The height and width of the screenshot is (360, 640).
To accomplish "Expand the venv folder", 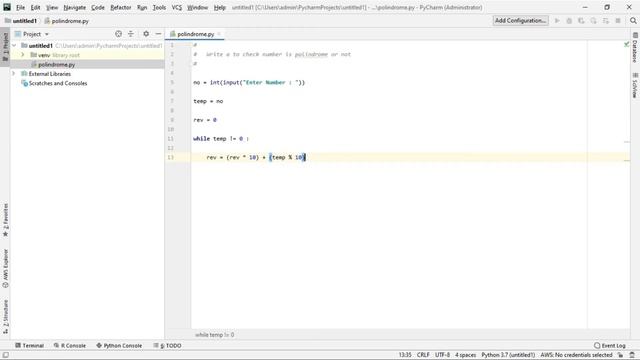I will tap(23, 55).
